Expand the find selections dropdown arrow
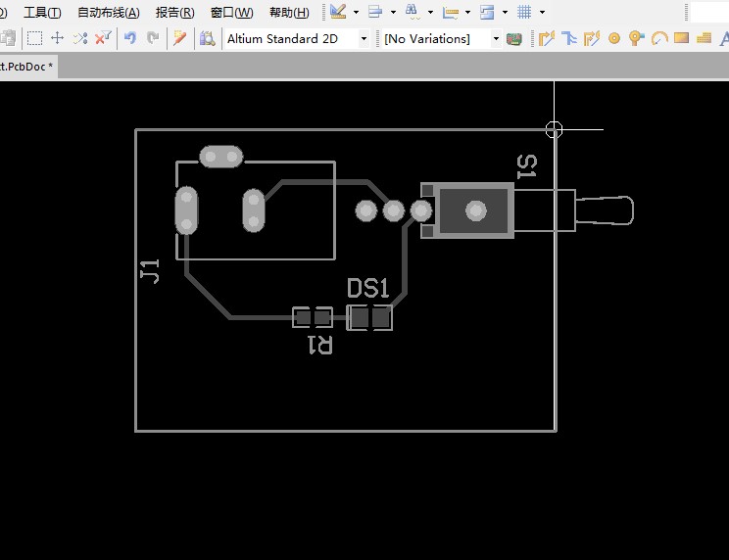This screenshot has height=560, width=729. coord(430,12)
